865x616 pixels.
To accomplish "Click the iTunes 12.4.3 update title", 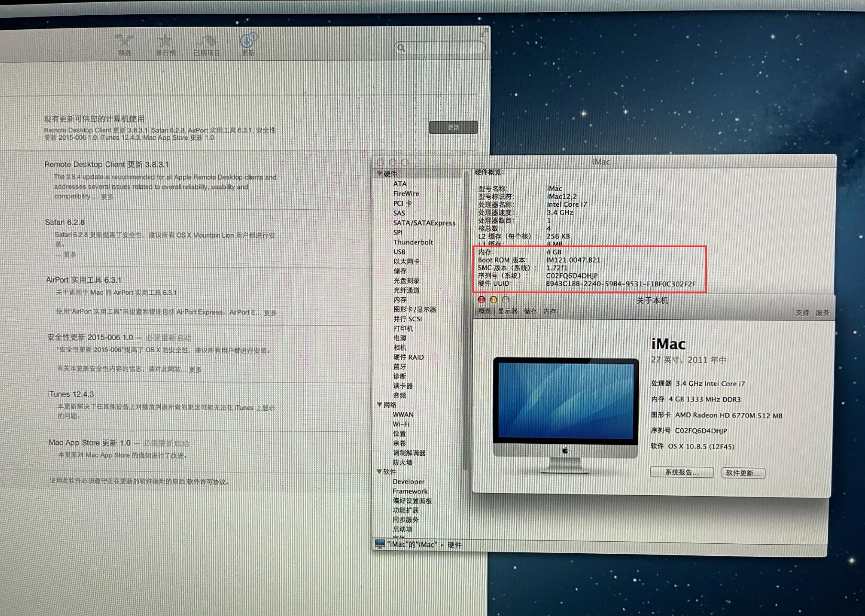I will [71, 394].
